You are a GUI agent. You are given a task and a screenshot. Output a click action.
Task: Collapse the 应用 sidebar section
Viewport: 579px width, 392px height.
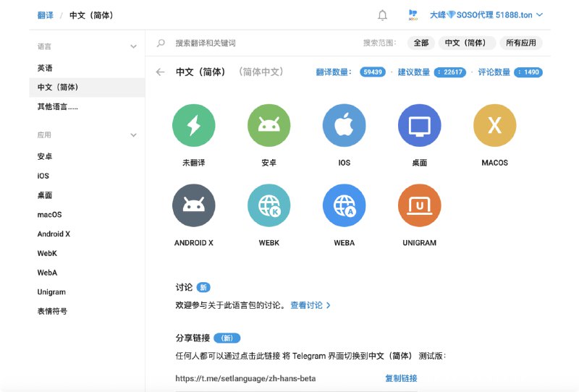(x=133, y=135)
